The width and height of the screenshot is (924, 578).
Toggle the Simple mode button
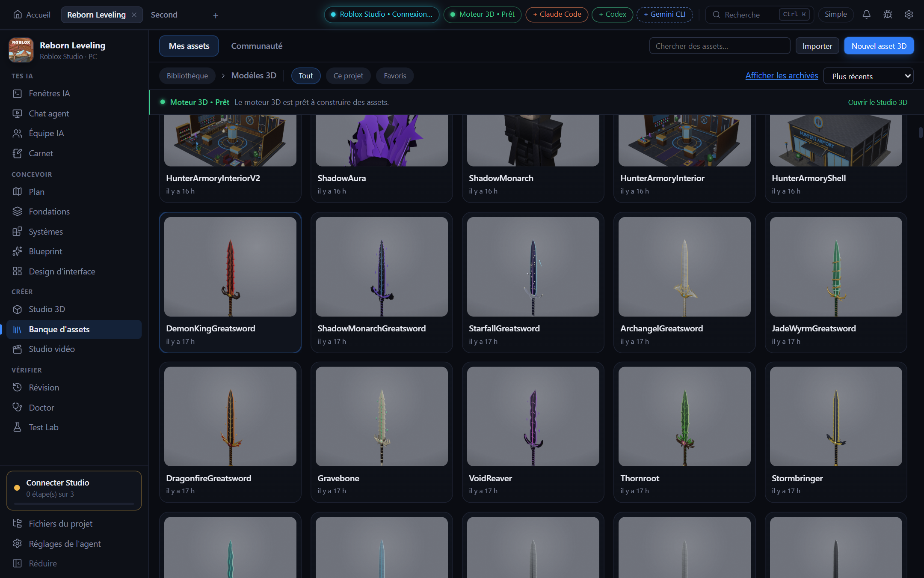point(835,15)
